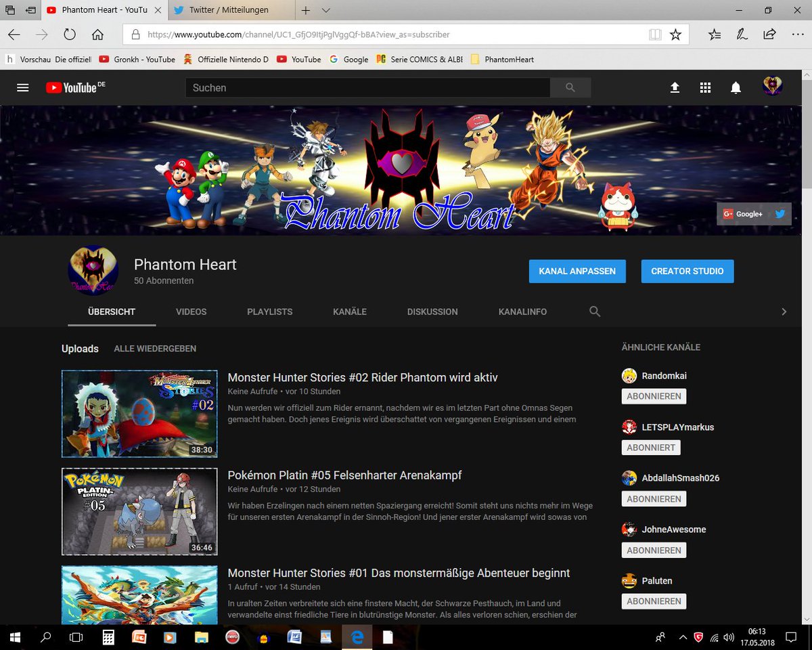Viewport: 812px width, 650px height.
Task: Open Windows Start menu
Action: (15, 637)
